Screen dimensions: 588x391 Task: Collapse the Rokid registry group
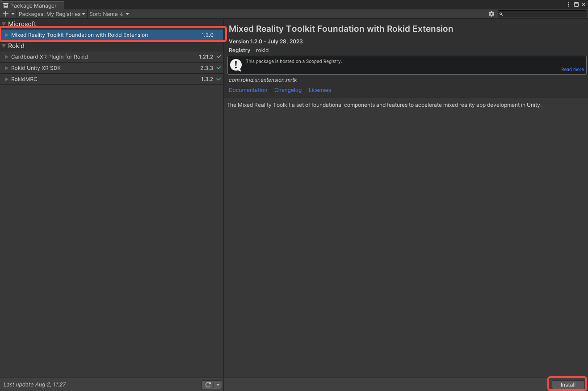[x=4, y=46]
